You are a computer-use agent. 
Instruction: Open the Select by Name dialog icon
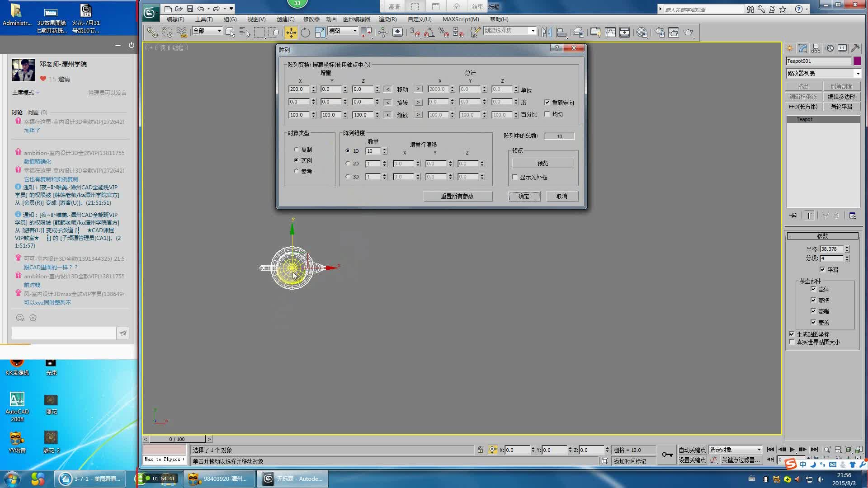tap(245, 32)
